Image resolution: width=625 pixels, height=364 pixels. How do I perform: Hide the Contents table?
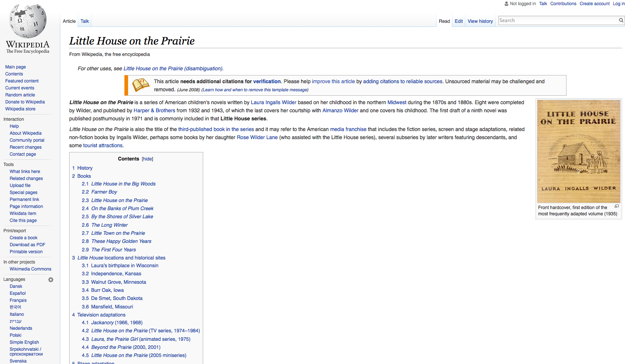tap(147, 159)
